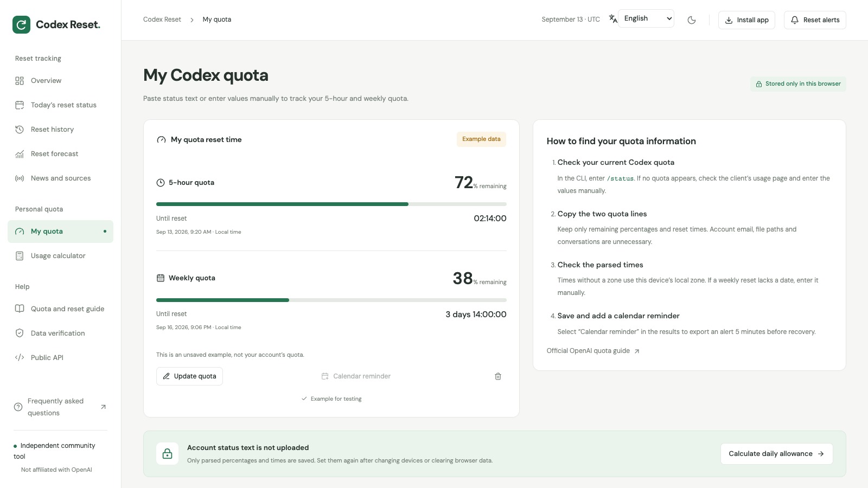
Task: Open the English language dropdown
Action: pyautogui.click(x=646, y=18)
